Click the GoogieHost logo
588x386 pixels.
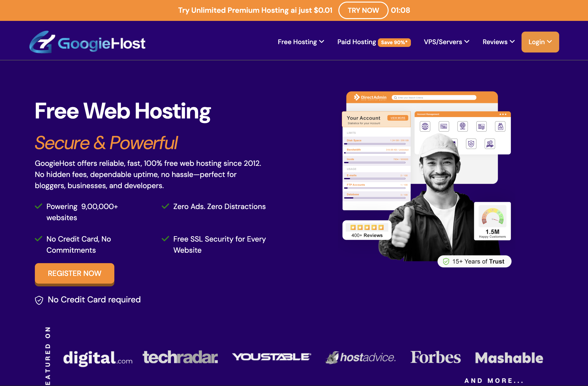point(87,43)
